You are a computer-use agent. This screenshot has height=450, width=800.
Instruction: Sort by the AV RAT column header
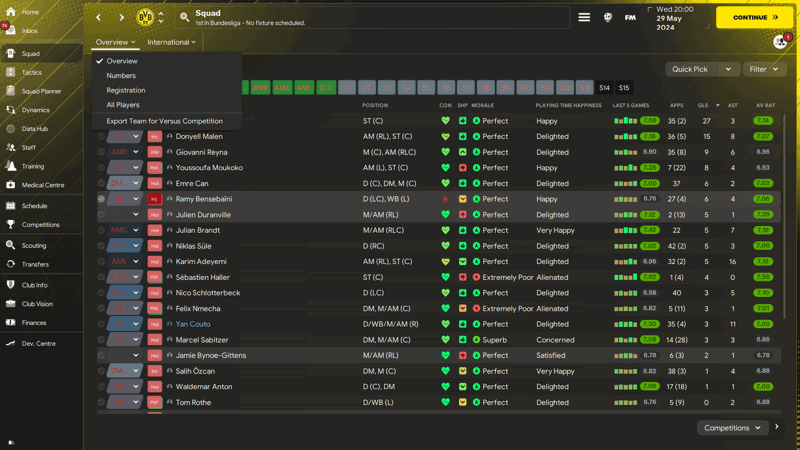tap(765, 105)
